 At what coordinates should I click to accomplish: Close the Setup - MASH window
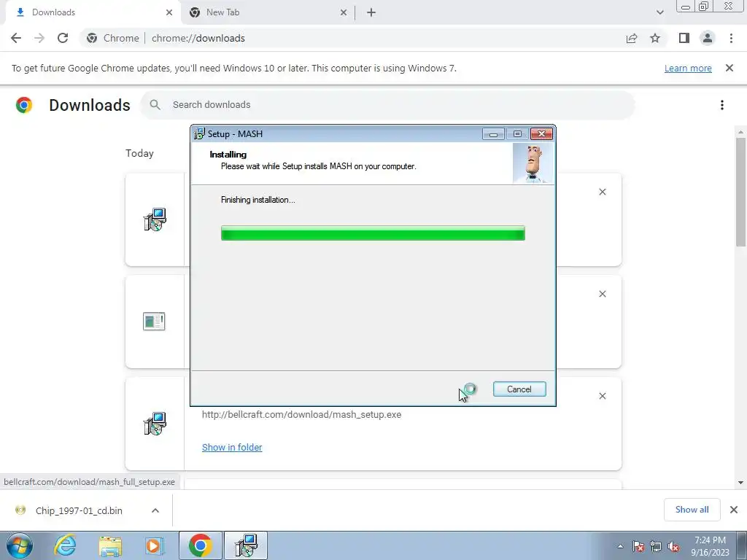pos(541,134)
